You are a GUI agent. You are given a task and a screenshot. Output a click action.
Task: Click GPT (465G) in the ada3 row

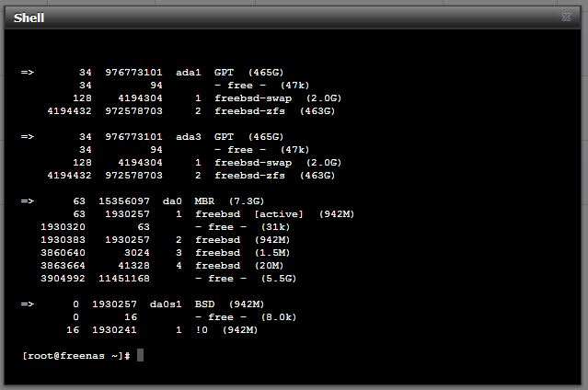[x=248, y=137]
